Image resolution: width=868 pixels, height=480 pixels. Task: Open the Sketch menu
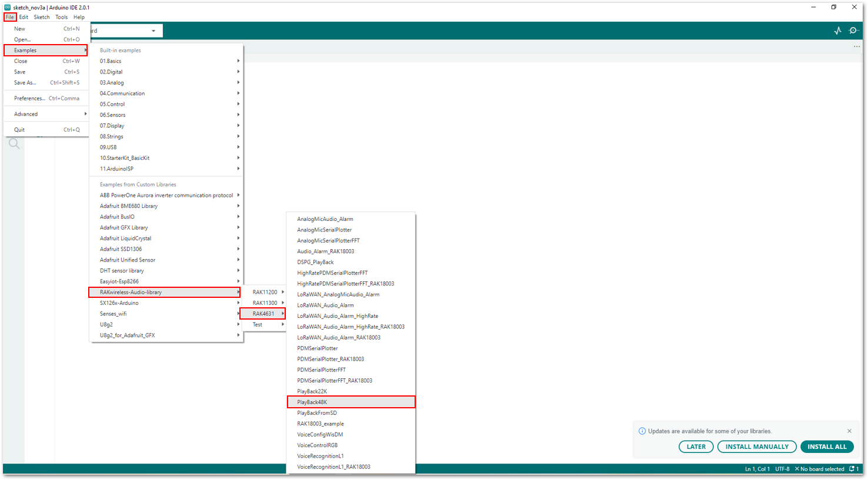coord(42,17)
